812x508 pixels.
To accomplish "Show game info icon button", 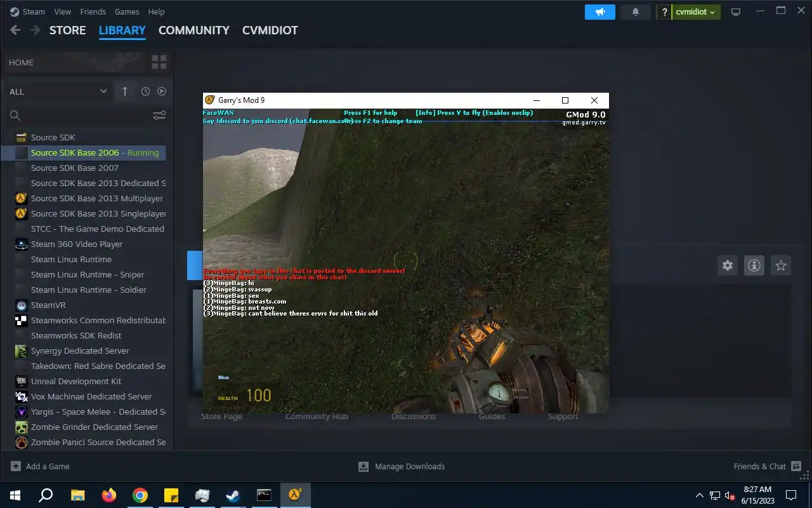I will coord(754,265).
